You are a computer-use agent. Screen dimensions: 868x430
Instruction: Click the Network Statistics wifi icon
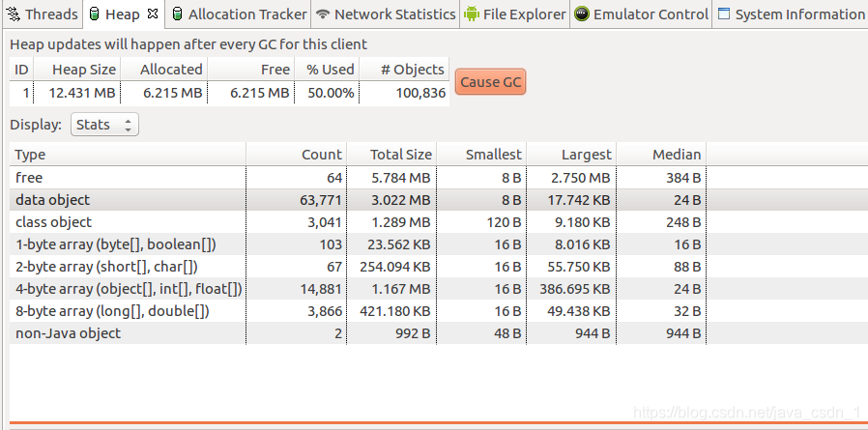click(323, 14)
